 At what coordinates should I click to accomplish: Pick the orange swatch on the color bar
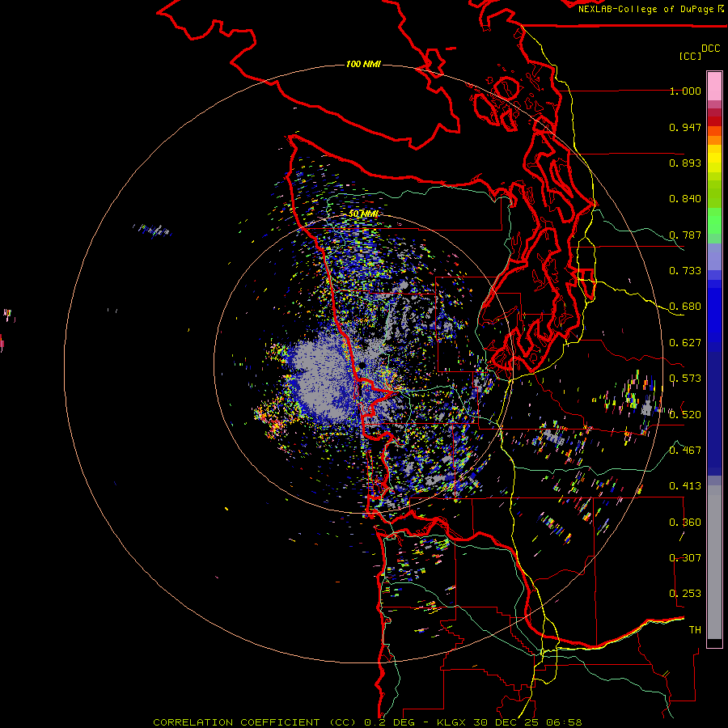tap(714, 140)
